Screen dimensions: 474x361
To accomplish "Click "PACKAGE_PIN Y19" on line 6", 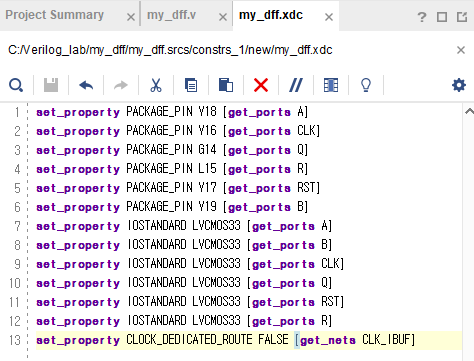I will [x=171, y=207].
